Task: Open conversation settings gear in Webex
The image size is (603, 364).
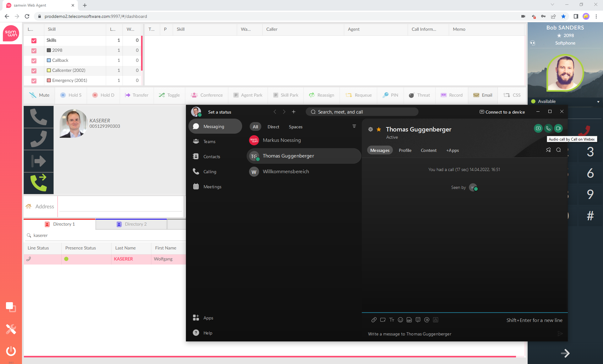Action: 371,129
